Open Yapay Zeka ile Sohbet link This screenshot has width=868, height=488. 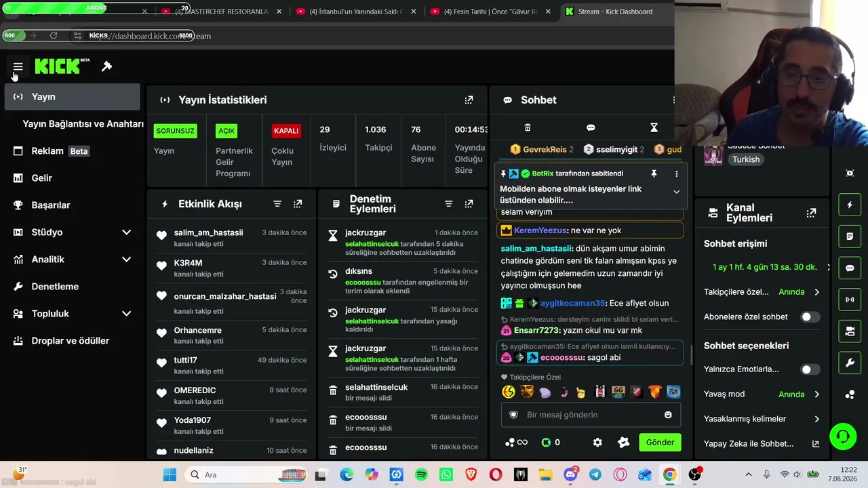point(762,444)
